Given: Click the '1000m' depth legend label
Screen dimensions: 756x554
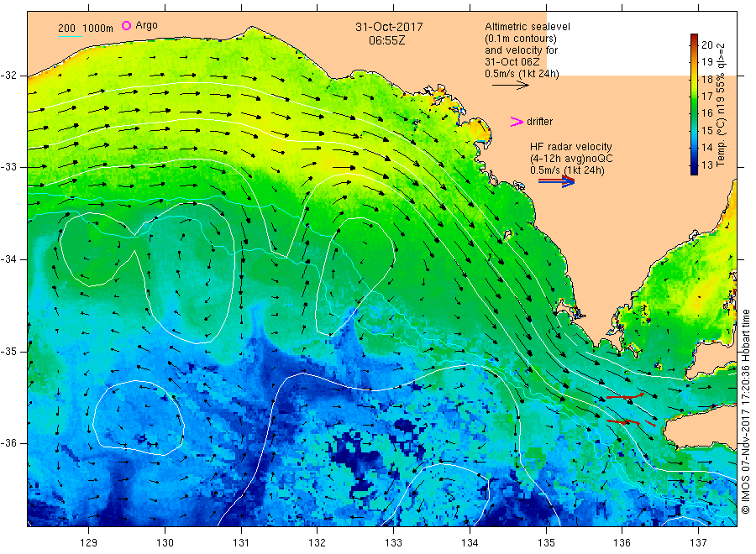Looking at the screenshot, I should tap(98, 29).
